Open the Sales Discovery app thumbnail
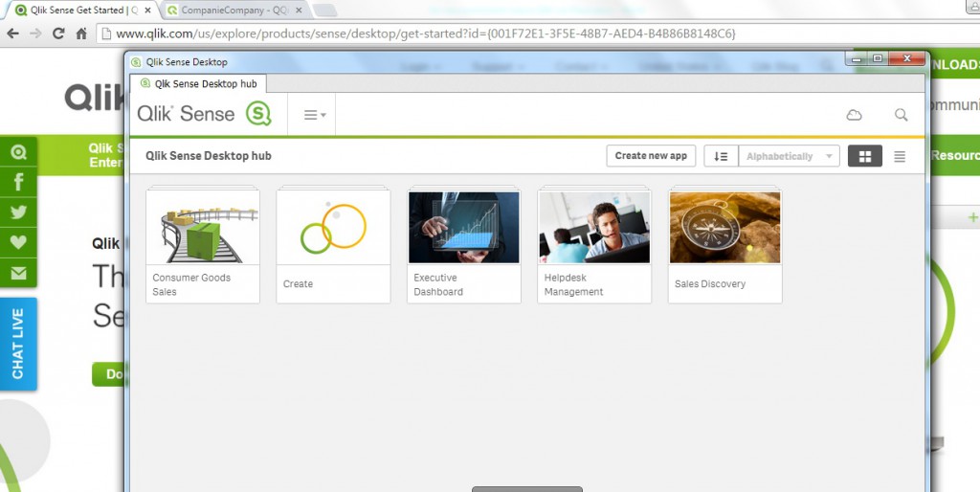 click(x=725, y=227)
